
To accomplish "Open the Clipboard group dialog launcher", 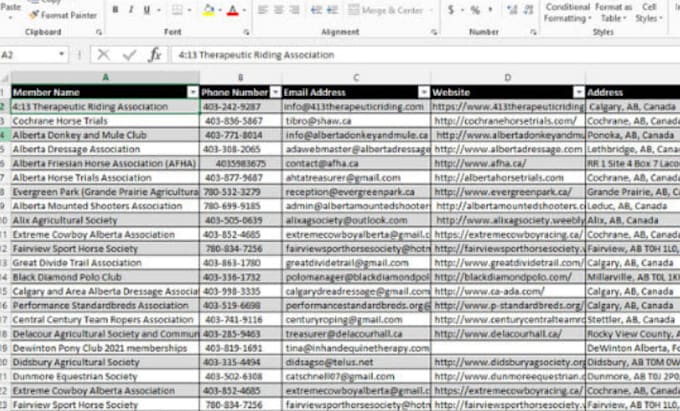I will [99, 32].
